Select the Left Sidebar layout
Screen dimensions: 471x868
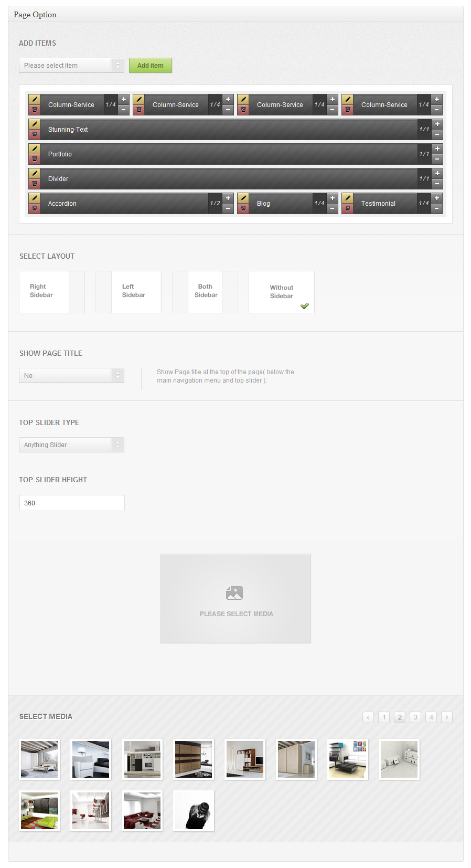pos(129,292)
